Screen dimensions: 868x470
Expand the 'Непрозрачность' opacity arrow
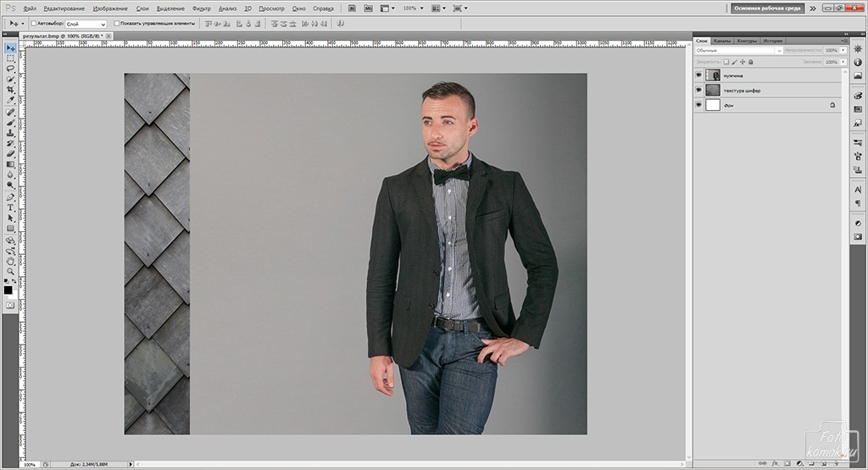(841, 51)
